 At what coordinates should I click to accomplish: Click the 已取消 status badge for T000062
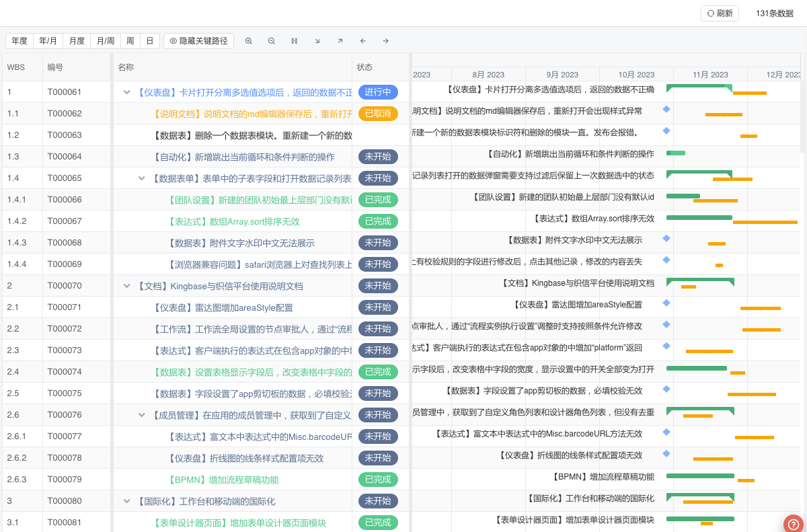coord(378,114)
